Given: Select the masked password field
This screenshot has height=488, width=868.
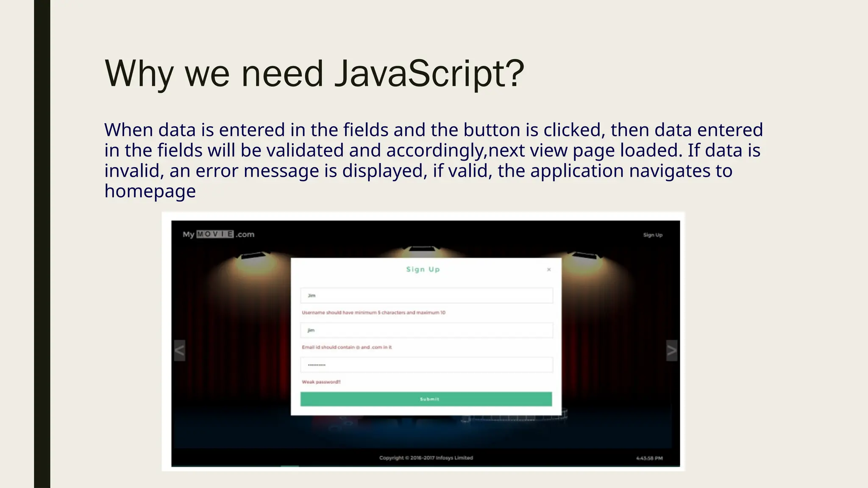Looking at the screenshot, I should tap(426, 365).
